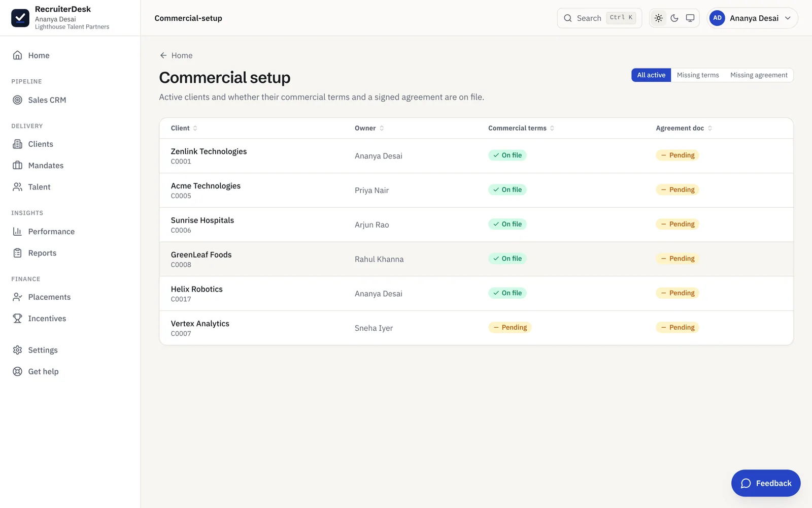Open the Zenlink Technologies client row
This screenshot has height=508, width=812.
pyautogui.click(x=476, y=156)
